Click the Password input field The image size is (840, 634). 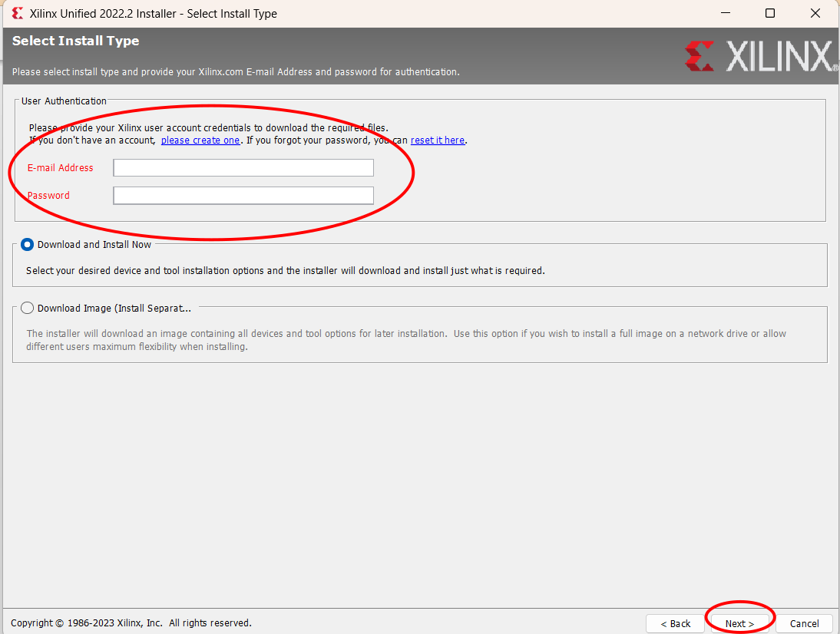coord(243,195)
